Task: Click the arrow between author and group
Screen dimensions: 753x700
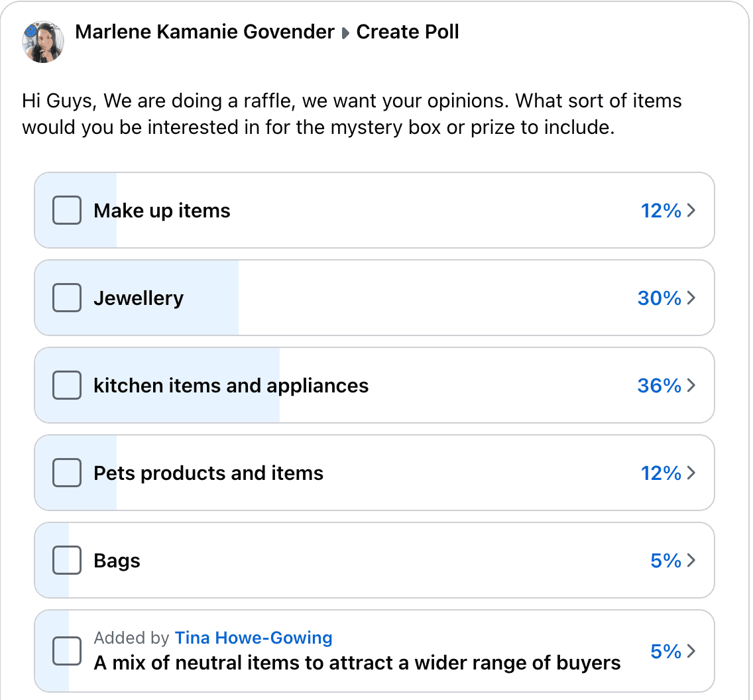Action: [345, 33]
